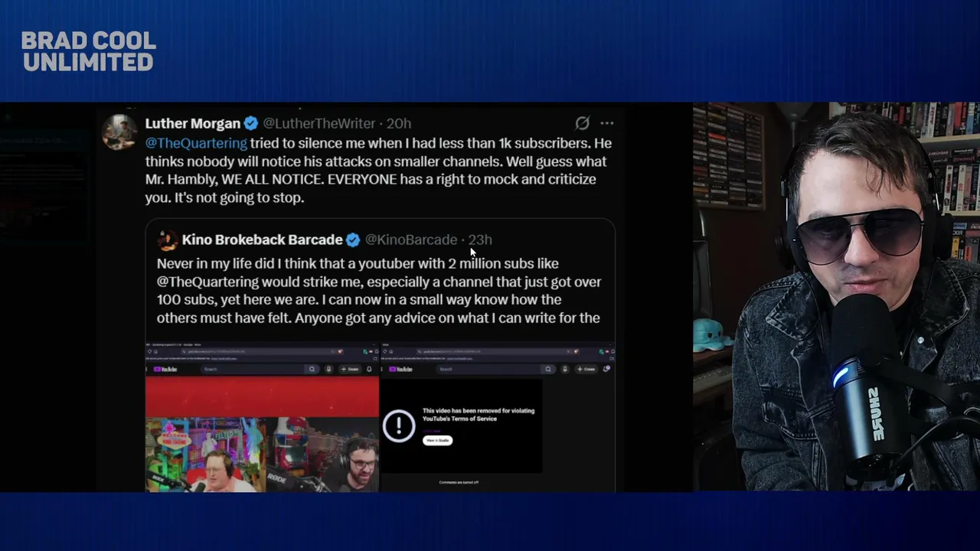
Task: Open Kino Brokeback Barcade's small avatar
Action: tap(167, 240)
